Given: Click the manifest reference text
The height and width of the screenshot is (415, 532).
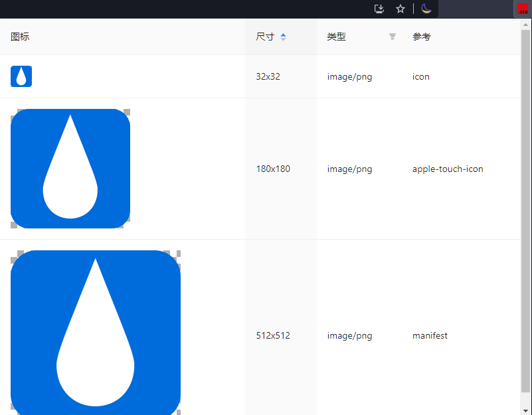Looking at the screenshot, I should pos(430,335).
